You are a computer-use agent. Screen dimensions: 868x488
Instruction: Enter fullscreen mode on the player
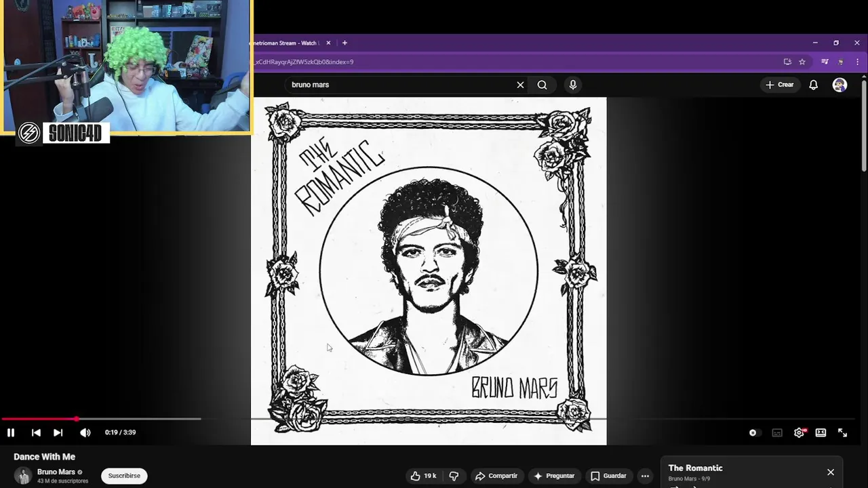[x=842, y=432]
